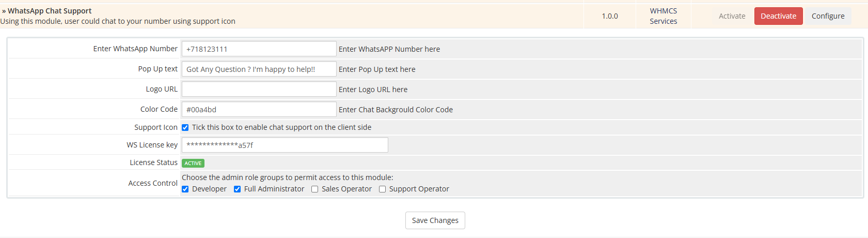Open the Configure button for WhatsApp module
This screenshot has width=868, height=238.
[x=828, y=16]
